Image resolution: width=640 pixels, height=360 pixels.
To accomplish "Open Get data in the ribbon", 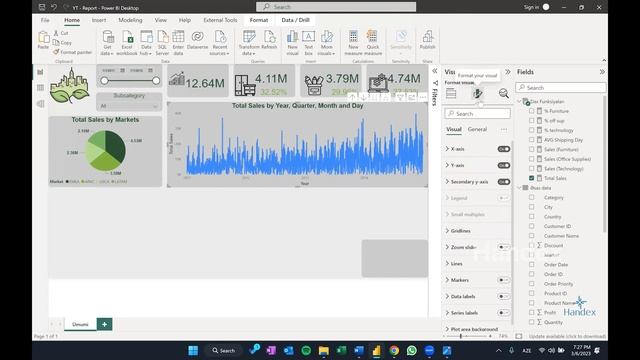I will 108,43.
